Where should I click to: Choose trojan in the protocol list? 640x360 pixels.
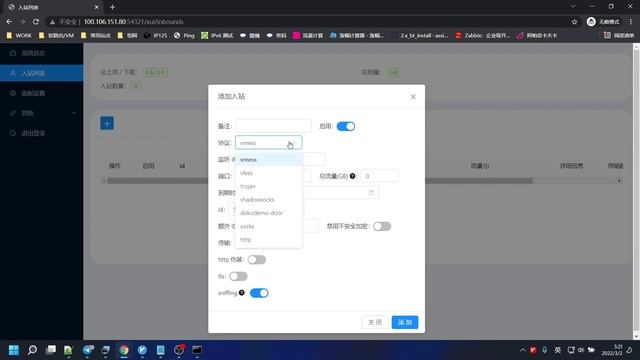(269, 186)
